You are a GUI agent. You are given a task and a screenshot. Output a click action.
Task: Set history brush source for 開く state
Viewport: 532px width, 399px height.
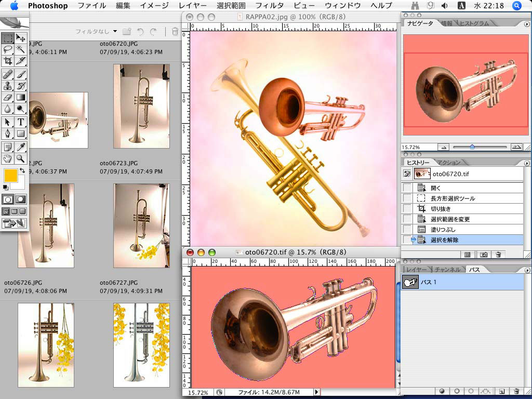(x=407, y=188)
